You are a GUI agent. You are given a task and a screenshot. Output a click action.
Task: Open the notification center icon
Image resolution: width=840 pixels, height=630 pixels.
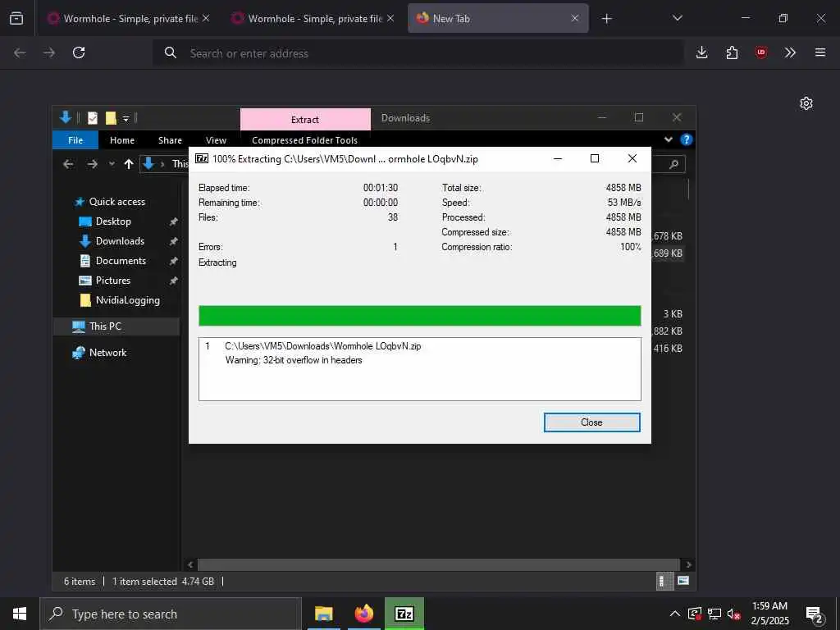point(815,614)
